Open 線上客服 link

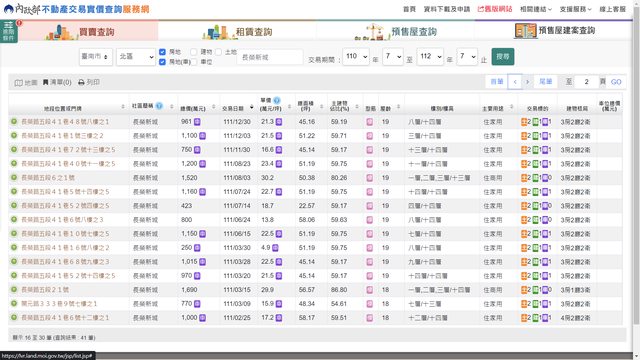pos(612,9)
